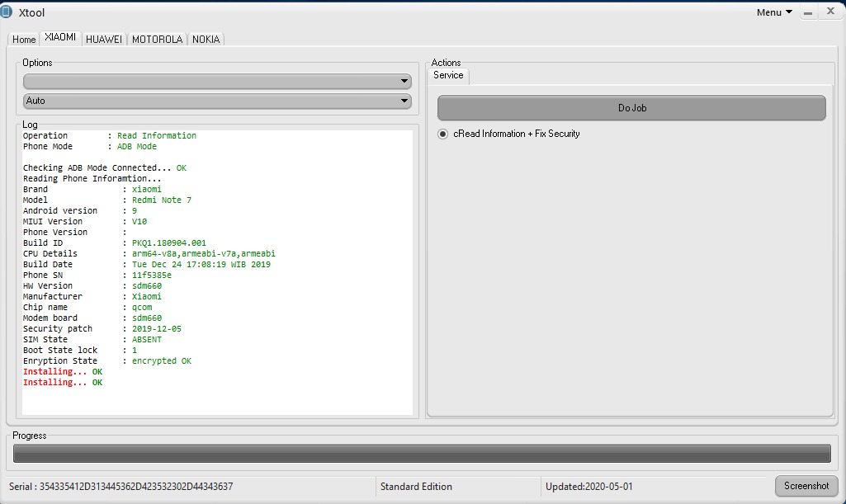Click the Serial number in status bar
Viewport: 846px width, 504px height.
point(121,486)
